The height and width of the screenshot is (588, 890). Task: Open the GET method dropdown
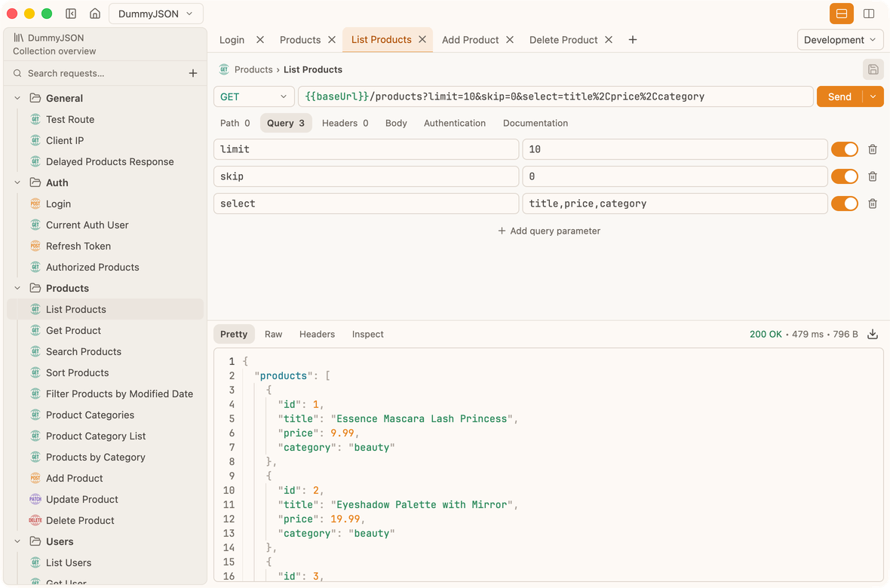253,96
